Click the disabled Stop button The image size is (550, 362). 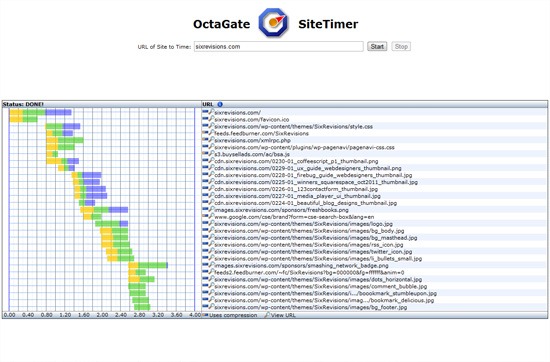[401, 46]
